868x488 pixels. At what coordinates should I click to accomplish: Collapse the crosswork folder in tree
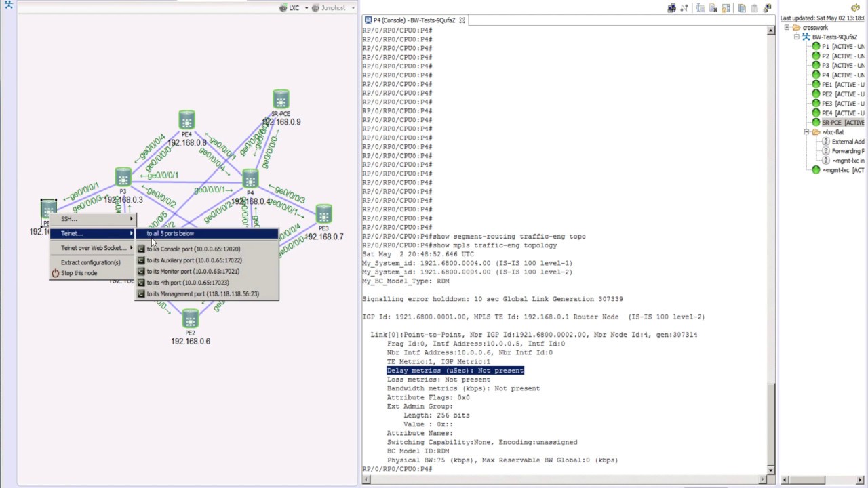787,28
